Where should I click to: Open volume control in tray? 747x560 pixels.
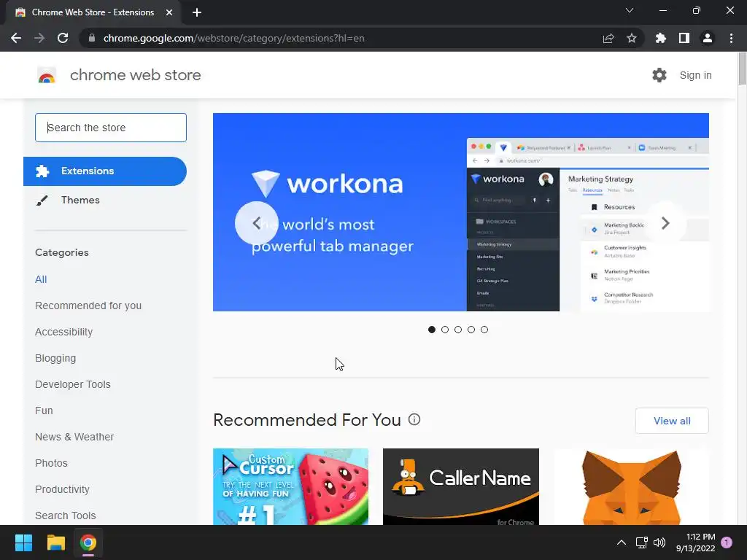659,542
